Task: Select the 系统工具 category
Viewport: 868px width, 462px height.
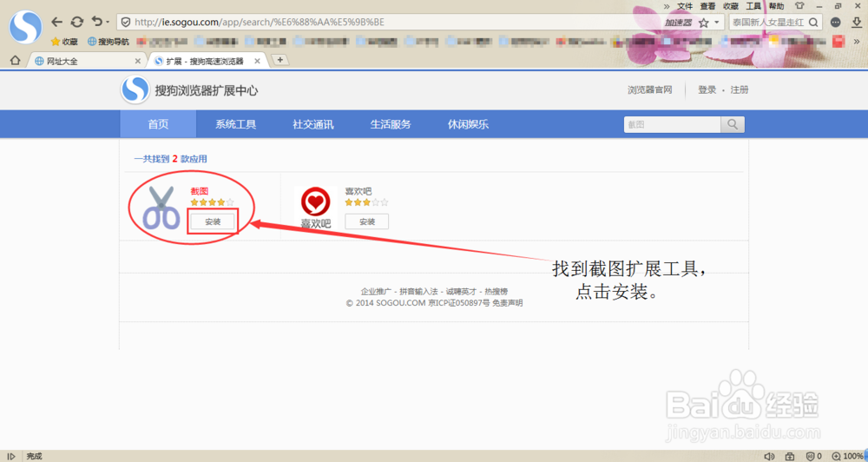Action: (236, 124)
